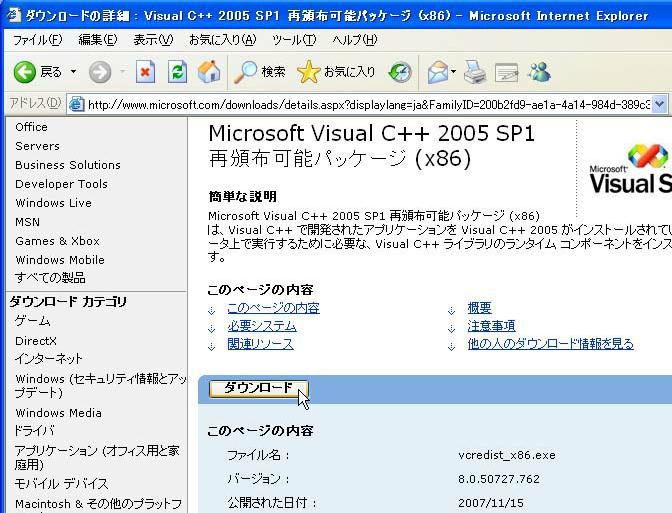
Task: Open the 表示(V) menu
Action: 153,40
